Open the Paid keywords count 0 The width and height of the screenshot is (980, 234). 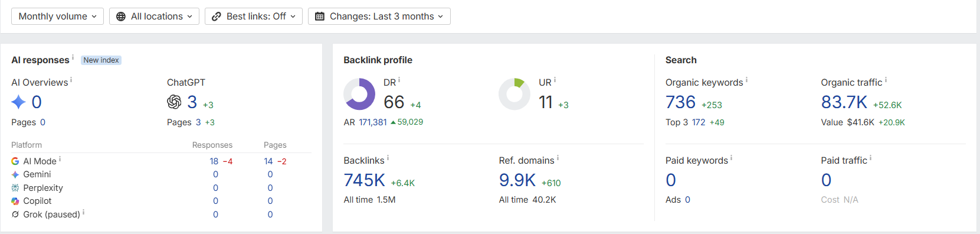click(671, 180)
